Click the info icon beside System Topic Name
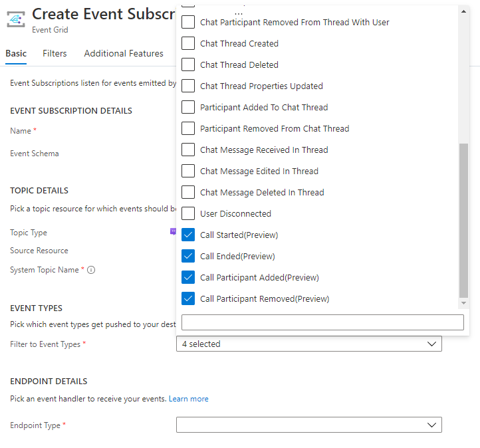The width and height of the screenshot is (480, 448). tap(91, 270)
